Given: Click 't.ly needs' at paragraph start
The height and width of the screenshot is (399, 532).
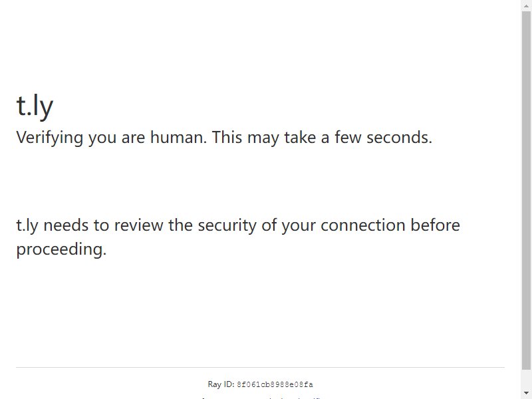Looking at the screenshot, I should [x=53, y=225].
